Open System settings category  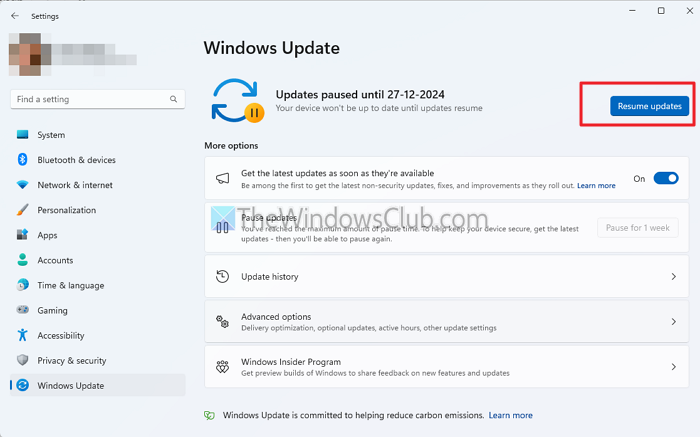tap(97, 134)
